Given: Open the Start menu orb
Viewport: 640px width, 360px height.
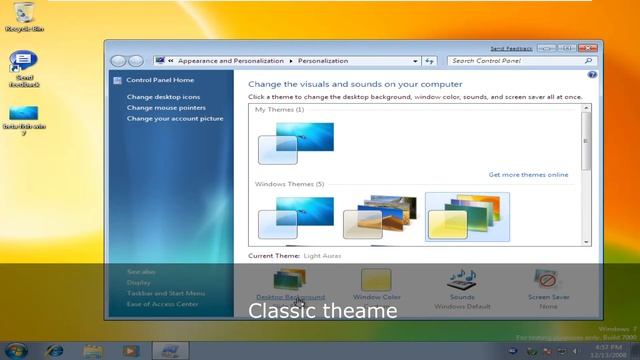Looking at the screenshot, I should tap(16, 351).
